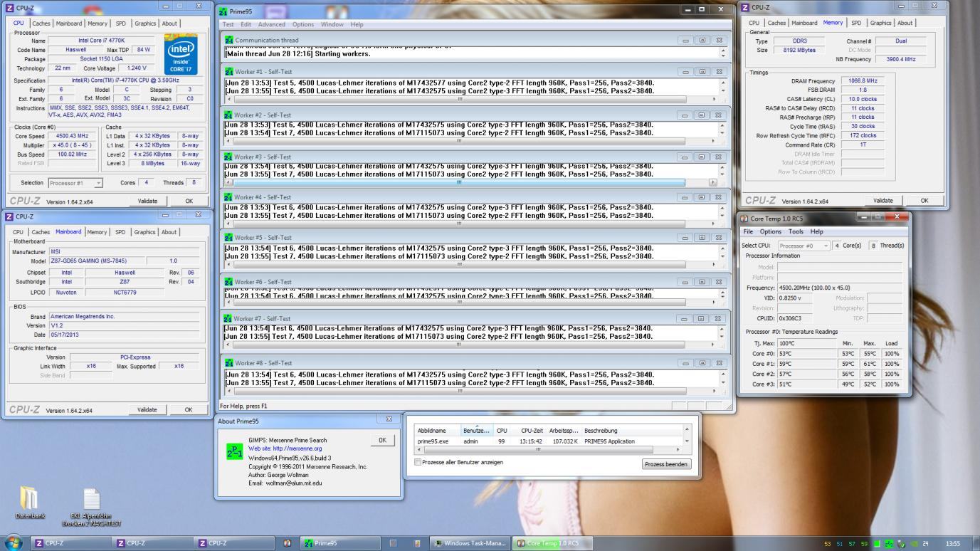980x551 pixels.
Task: Click the green Prime95 logo in About dialog
Action: [234, 452]
